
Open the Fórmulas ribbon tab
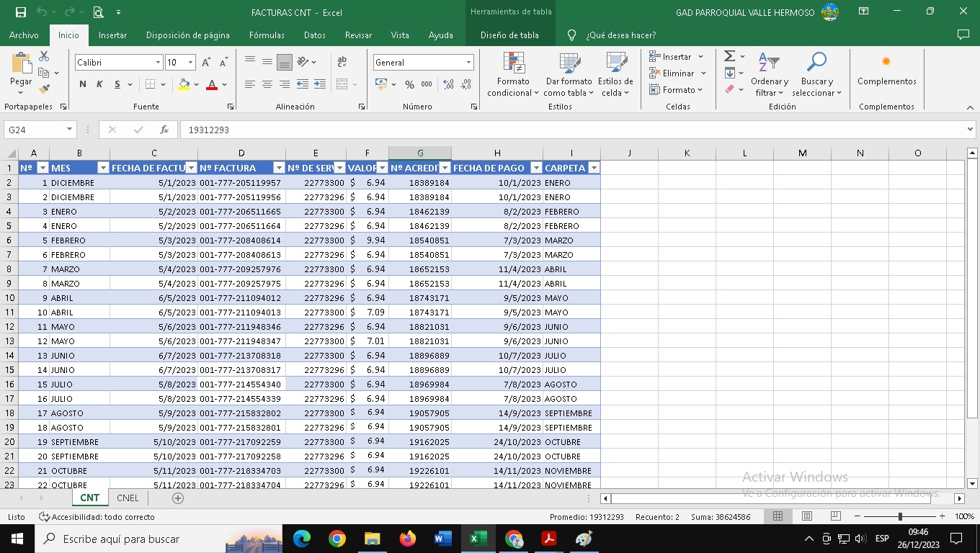(267, 35)
